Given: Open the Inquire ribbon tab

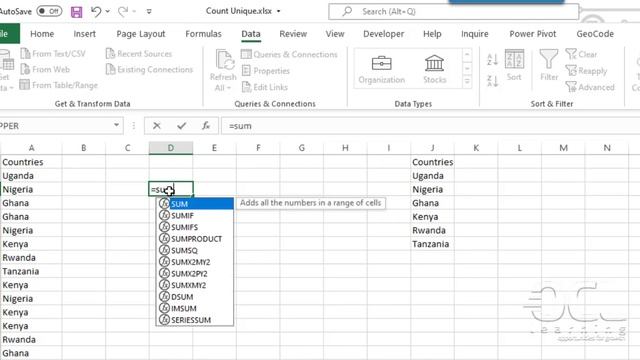Looking at the screenshot, I should 475,34.
